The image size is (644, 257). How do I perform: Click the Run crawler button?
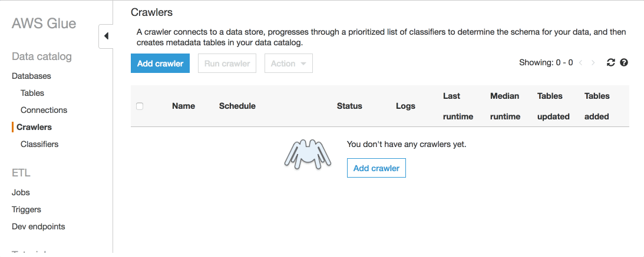tap(227, 64)
